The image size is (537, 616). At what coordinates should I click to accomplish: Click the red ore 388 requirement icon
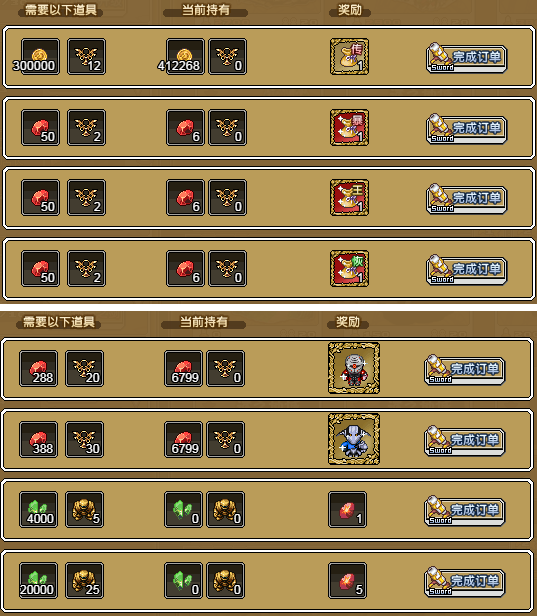coord(38,440)
